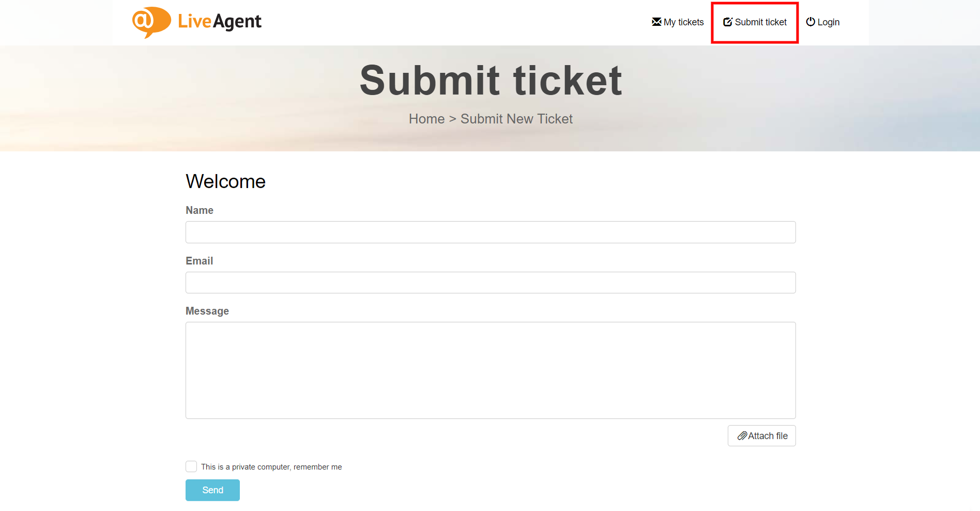Viewport: 980px width, 511px height.
Task: Click Submit New Ticket breadcrumb text
Action: click(x=516, y=119)
